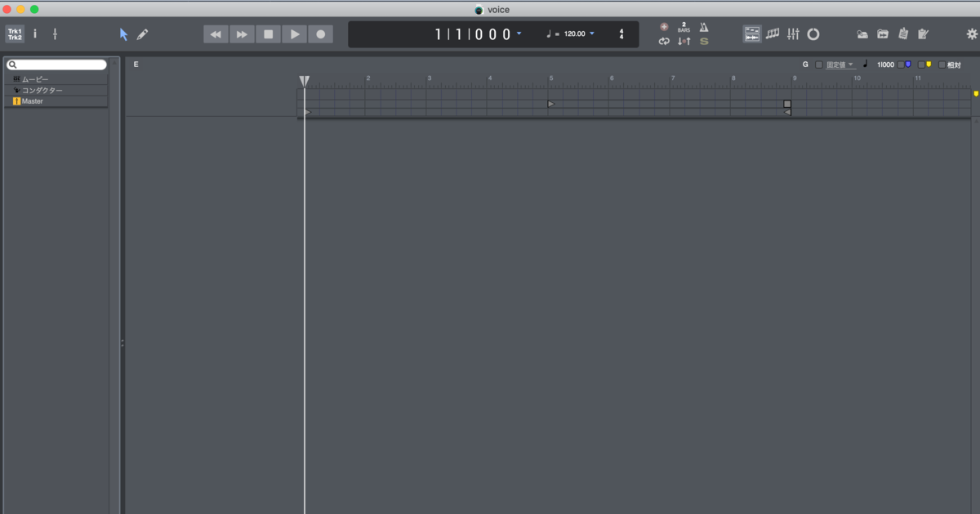Open the MIDI notes editor view

point(773,34)
